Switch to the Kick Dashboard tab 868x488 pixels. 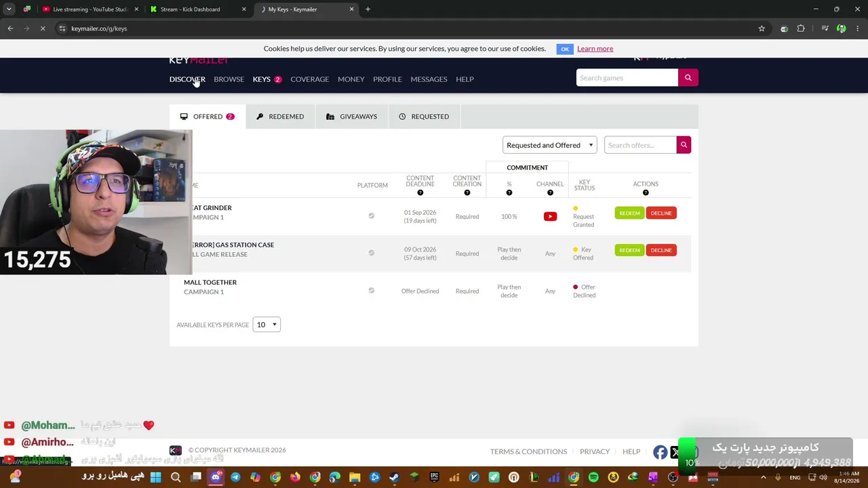pos(199,9)
